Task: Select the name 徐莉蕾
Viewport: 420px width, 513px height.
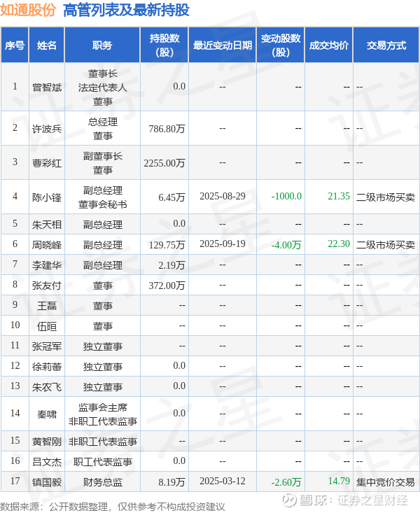Action: click(x=47, y=367)
